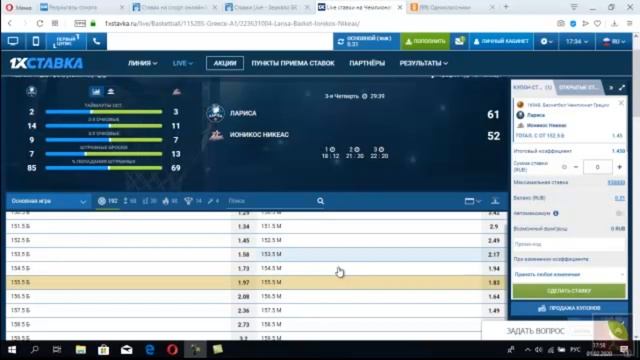Open the RU language dropdown

click(614, 41)
